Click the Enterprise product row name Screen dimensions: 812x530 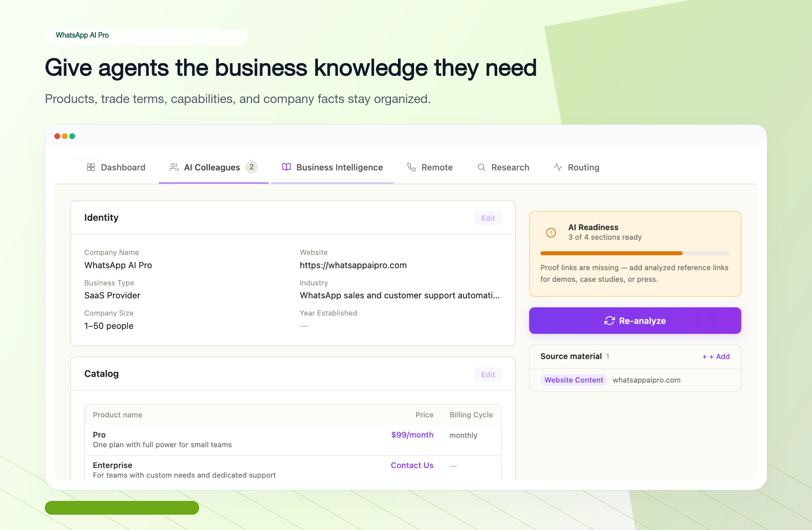pyautogui.click(x=113, y=465)
